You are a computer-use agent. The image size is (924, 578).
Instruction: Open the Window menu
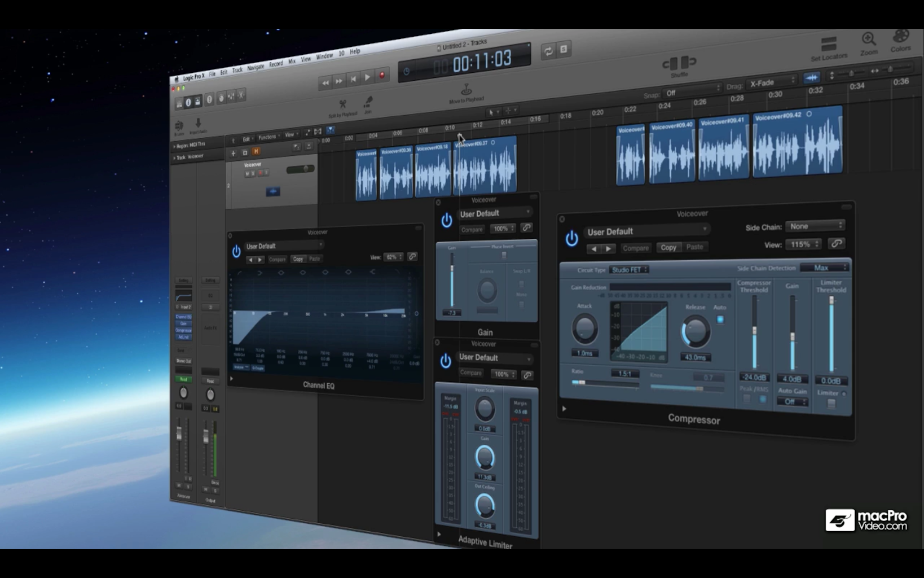[324, 56]
